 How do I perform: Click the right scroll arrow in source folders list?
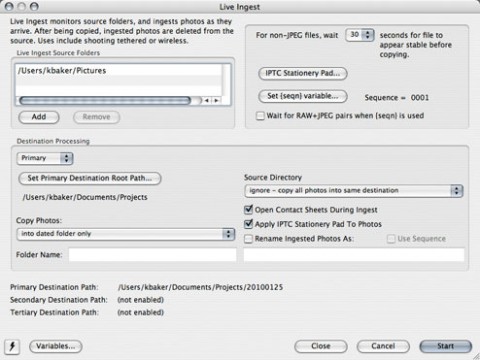[217, 100]
